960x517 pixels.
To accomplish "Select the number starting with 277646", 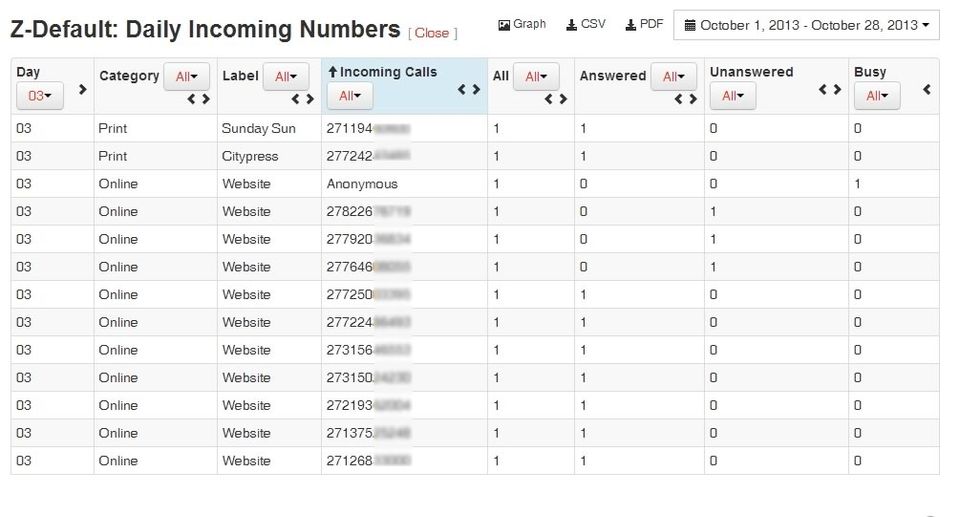I will pos(368,266).
